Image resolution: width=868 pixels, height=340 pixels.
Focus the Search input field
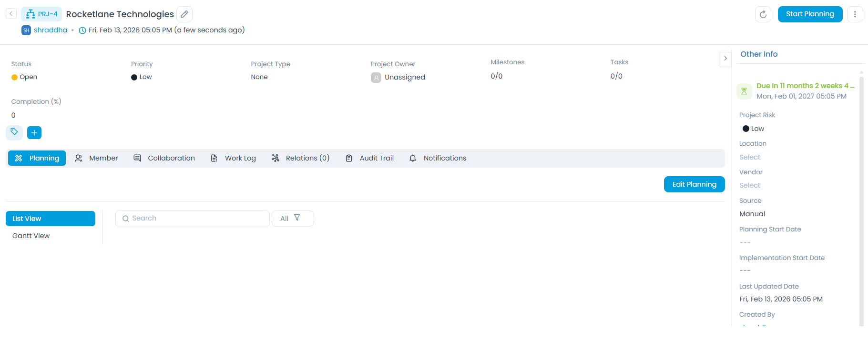193,219
